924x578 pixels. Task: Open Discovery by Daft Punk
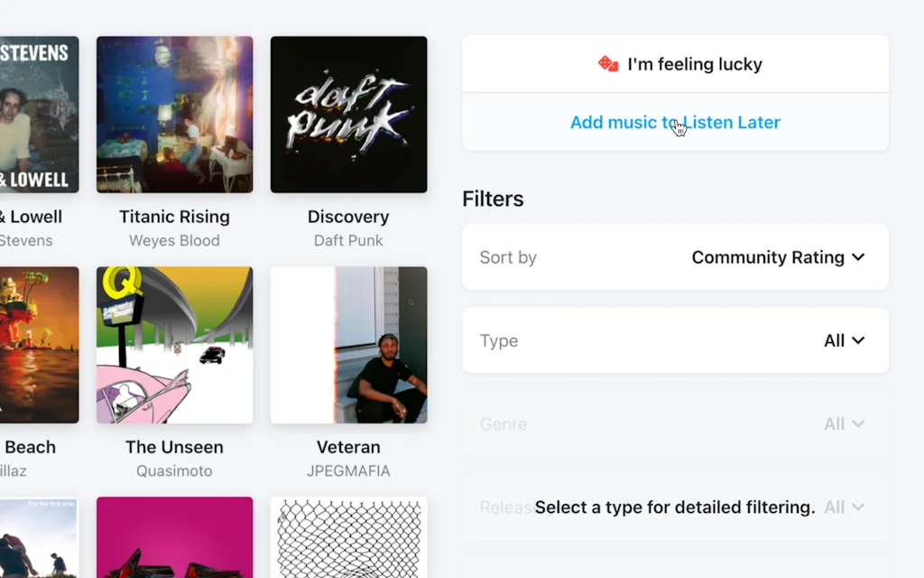coord(348,114)
